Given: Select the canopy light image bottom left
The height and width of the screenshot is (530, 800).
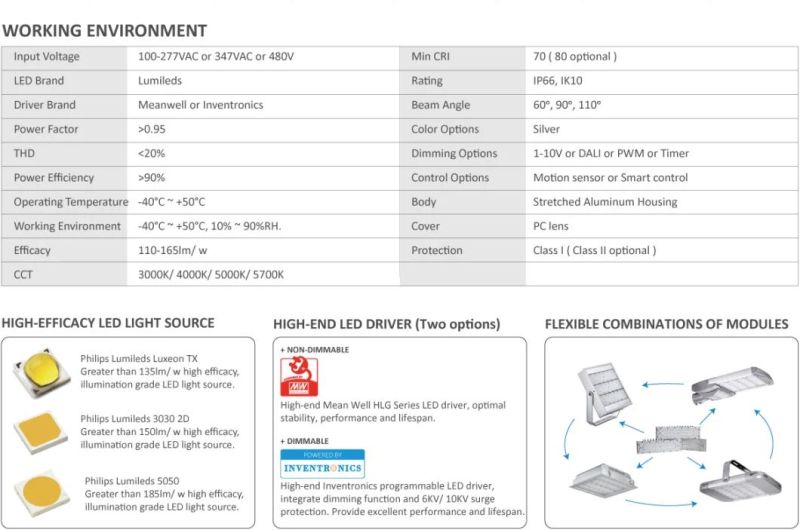Looking at the screenshot, I should click(603, 480).
